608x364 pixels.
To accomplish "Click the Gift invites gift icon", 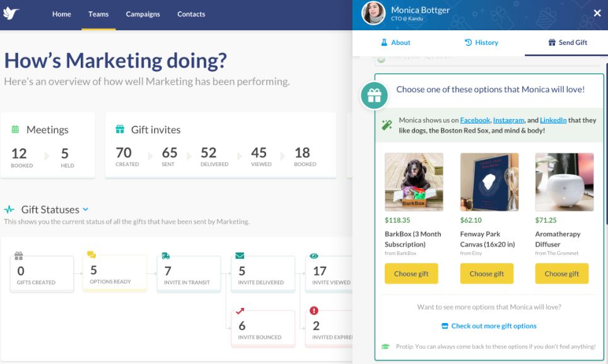I will pos(120,129).
